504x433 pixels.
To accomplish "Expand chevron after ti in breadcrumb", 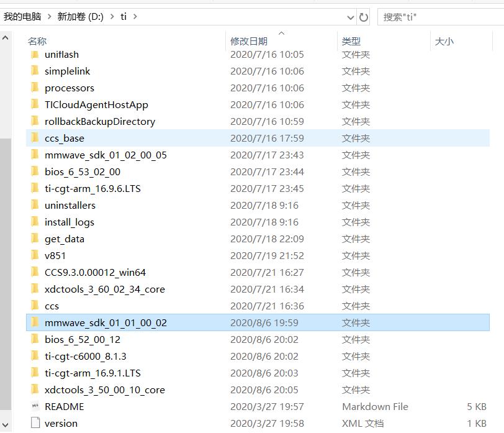I will pos(135,16).
